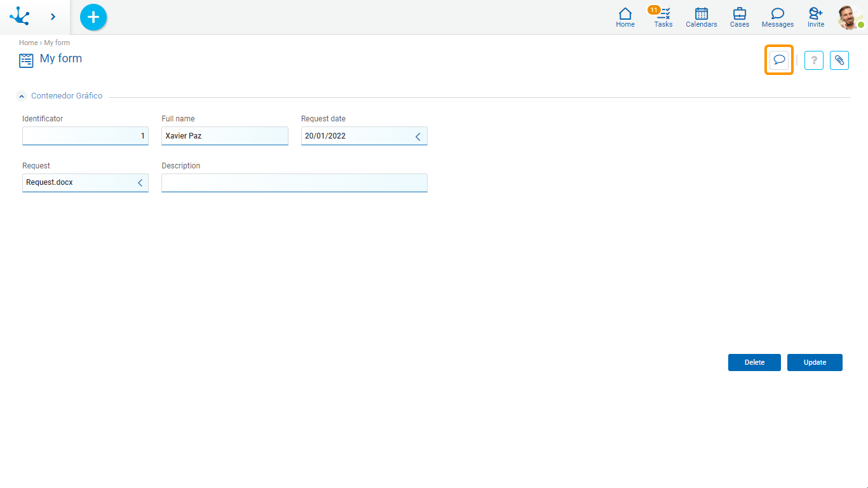The image size is (868, 488).
Task: Click the Invite user icon
Action: [816, 17]
